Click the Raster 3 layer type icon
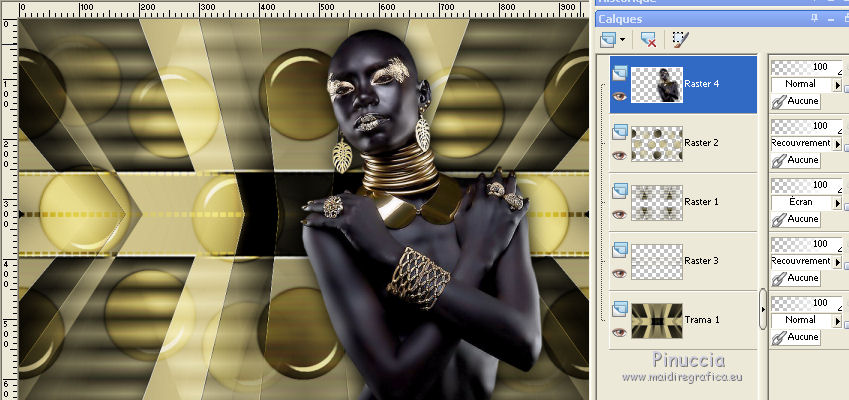Viewport: 849px width, 400px height. point(620,250)
